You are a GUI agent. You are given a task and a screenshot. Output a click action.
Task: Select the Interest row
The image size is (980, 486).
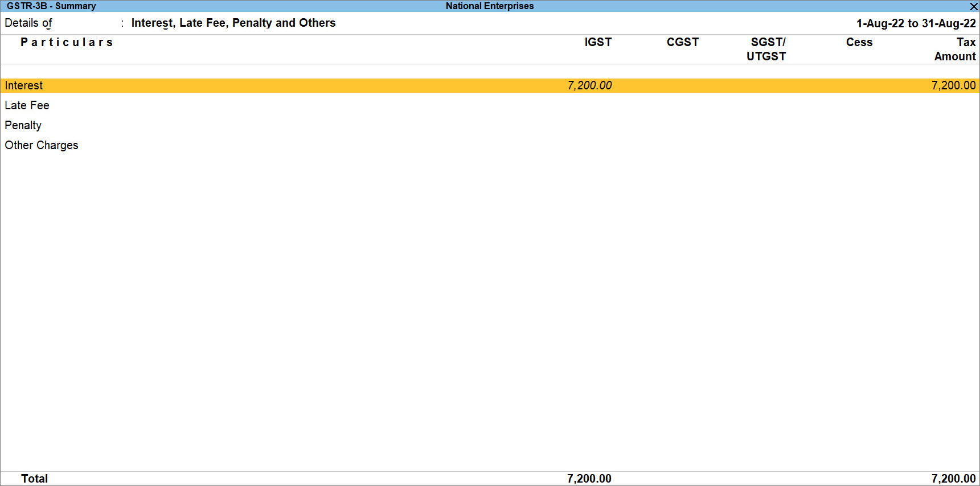tap(490, 85)
